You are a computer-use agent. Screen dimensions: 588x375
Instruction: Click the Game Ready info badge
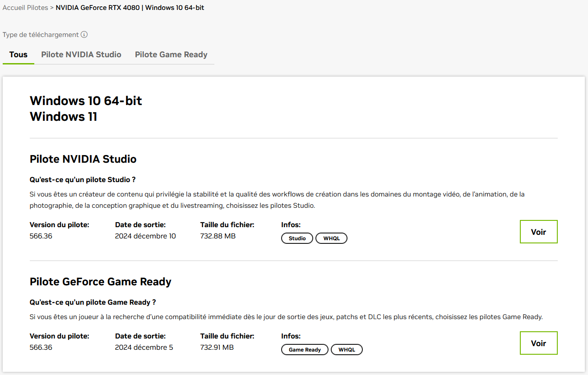coord(305,349)
